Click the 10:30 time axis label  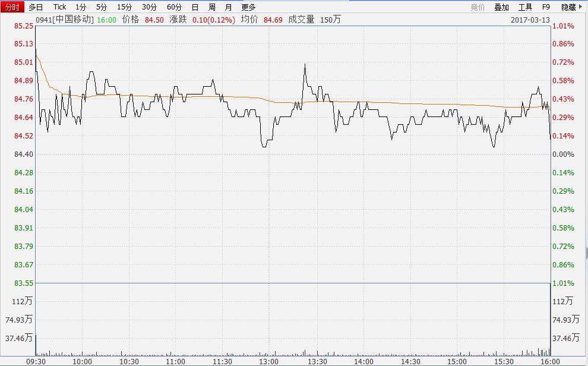coord(129,362)
